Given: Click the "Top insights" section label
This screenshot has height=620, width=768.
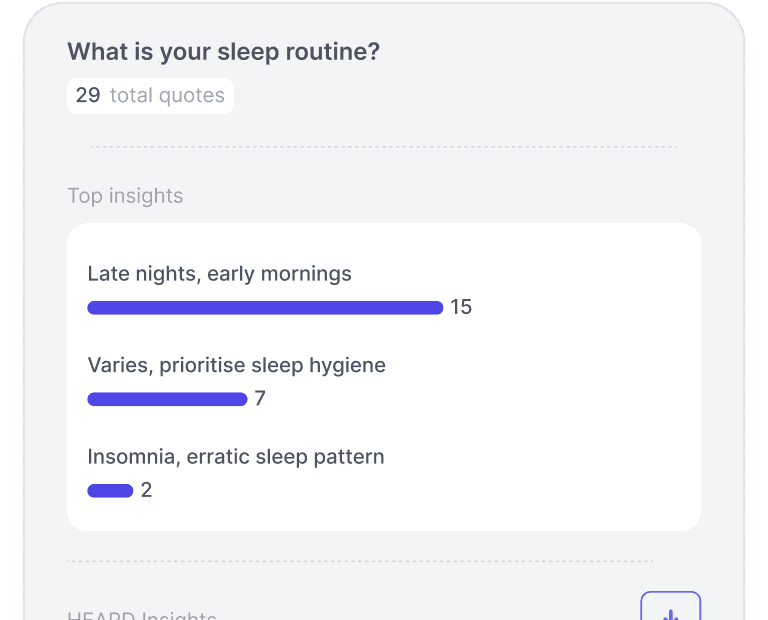Looking at the screenshot, I should click(x=125, y=196).
